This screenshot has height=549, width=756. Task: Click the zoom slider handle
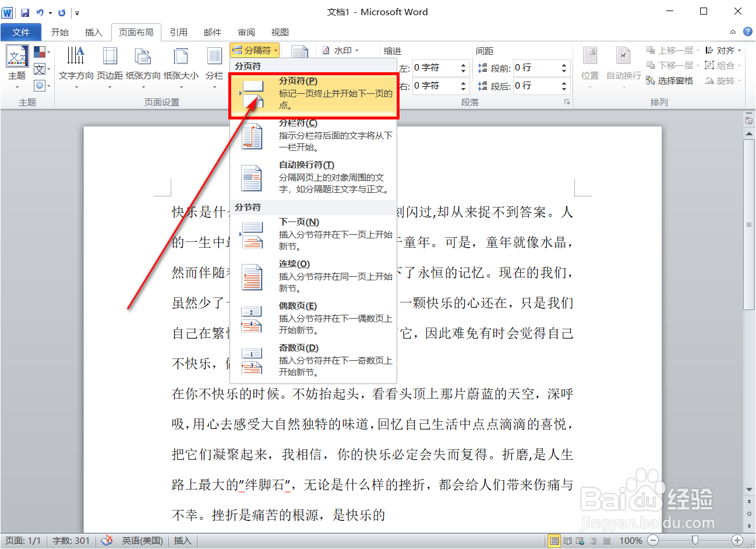pyautogui.click(x=695, y=541)
